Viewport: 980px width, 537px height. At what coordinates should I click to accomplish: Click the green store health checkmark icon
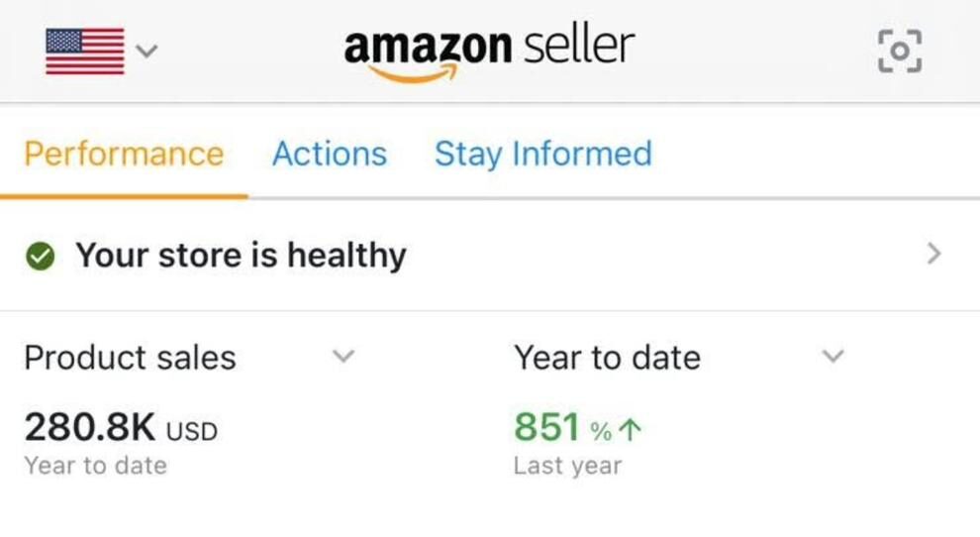[x=40, y=256]
